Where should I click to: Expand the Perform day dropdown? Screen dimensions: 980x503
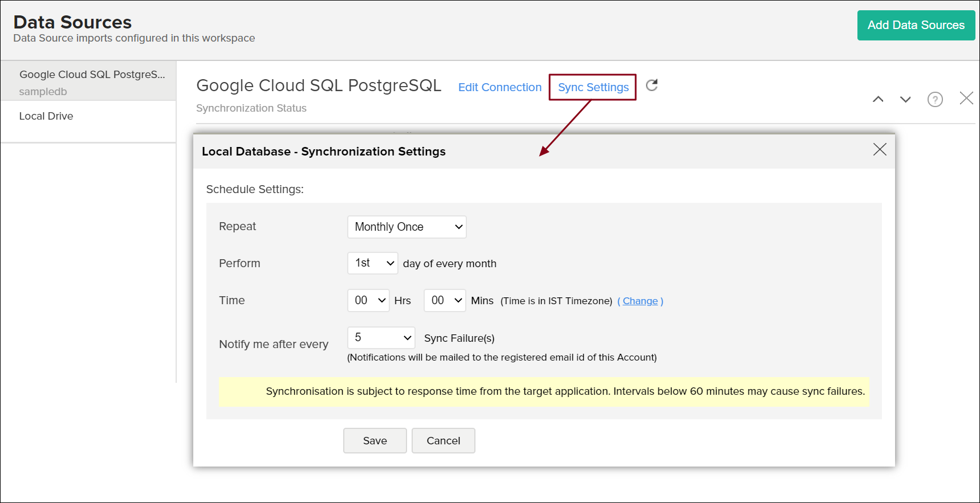(x=373, y=263)
